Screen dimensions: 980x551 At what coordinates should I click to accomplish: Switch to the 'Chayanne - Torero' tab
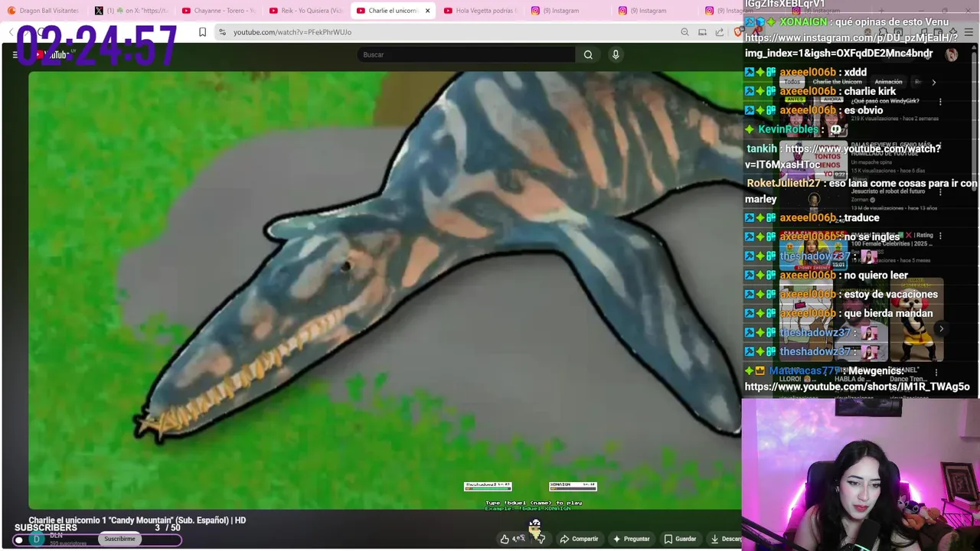[219, 11]
